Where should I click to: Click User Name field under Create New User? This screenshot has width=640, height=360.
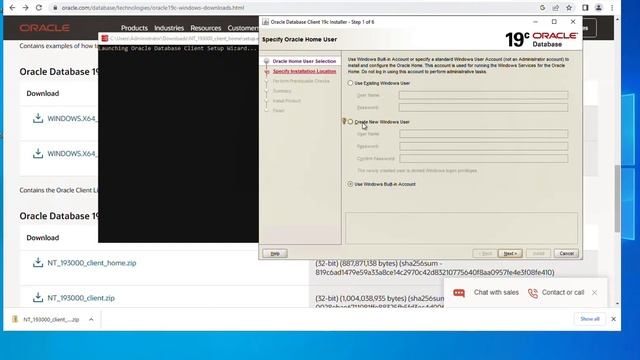[484, 134]
